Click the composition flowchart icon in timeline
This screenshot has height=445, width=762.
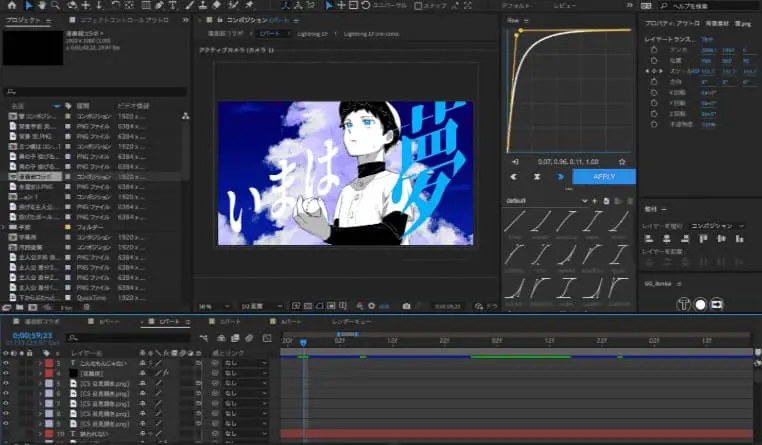point(204,338)
